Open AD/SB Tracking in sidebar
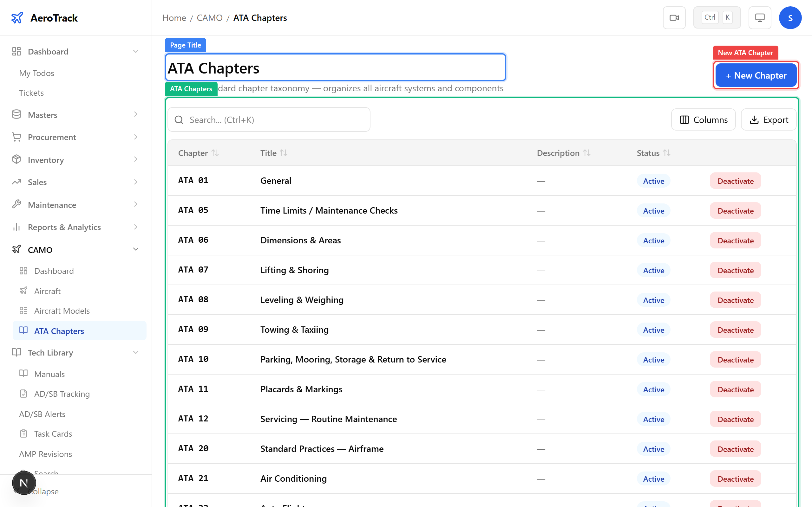Screen dimensions: 812x507 tap(62, 394)
